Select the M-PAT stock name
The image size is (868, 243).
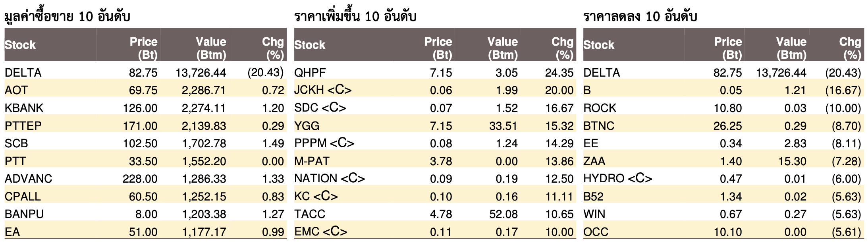tap(312, 161)
